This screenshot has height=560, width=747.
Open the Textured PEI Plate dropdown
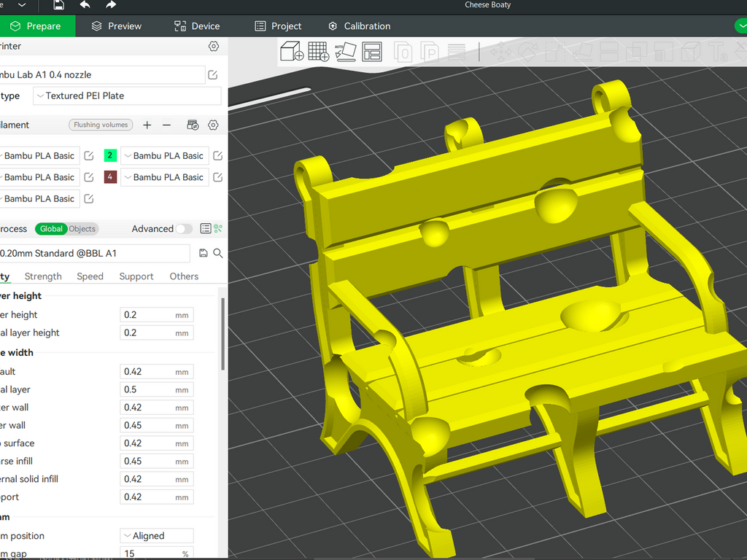(x=127, y=96)
